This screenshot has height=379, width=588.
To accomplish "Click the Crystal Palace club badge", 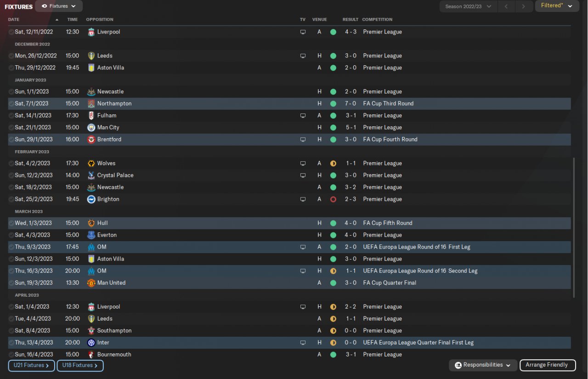I will 91,175.
